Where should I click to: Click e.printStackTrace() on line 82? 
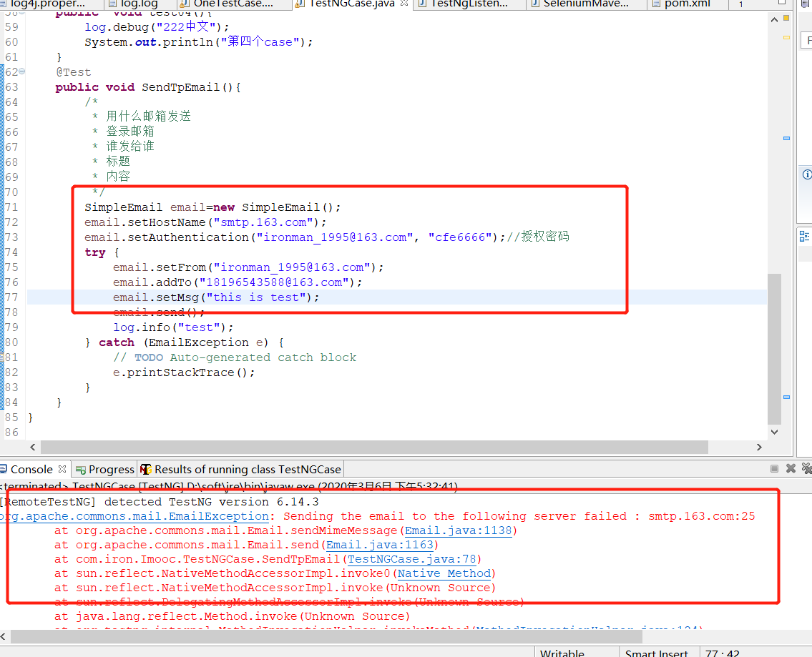(x=184, y=372)
